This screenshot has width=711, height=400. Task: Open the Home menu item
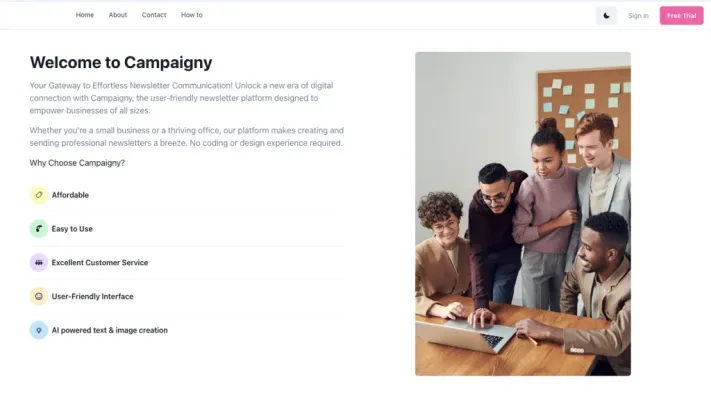pyautogui.click(x=85, y=15)
